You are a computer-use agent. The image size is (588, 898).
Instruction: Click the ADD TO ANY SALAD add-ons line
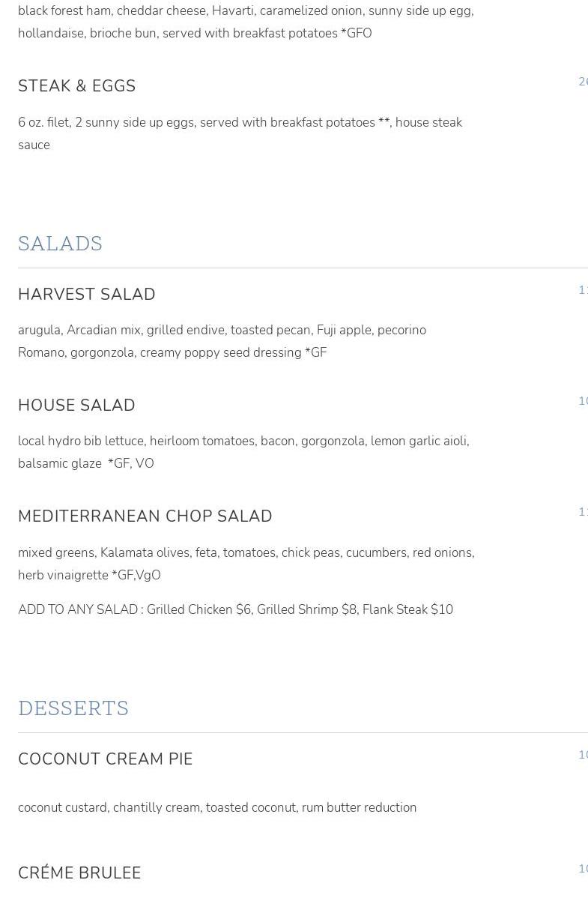pos(235,609)
